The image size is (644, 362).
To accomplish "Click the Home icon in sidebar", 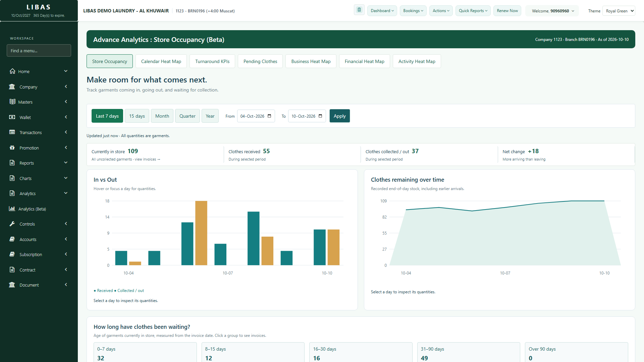I will pos(12,71).
